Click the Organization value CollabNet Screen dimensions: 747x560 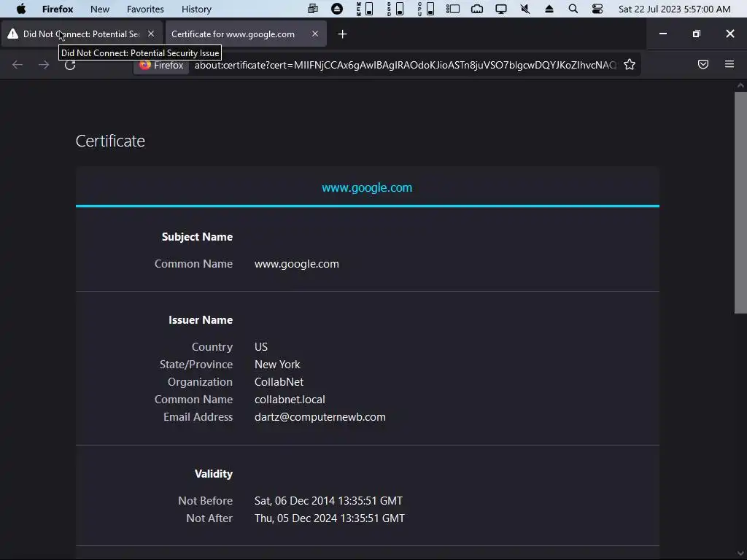(279, 382)
